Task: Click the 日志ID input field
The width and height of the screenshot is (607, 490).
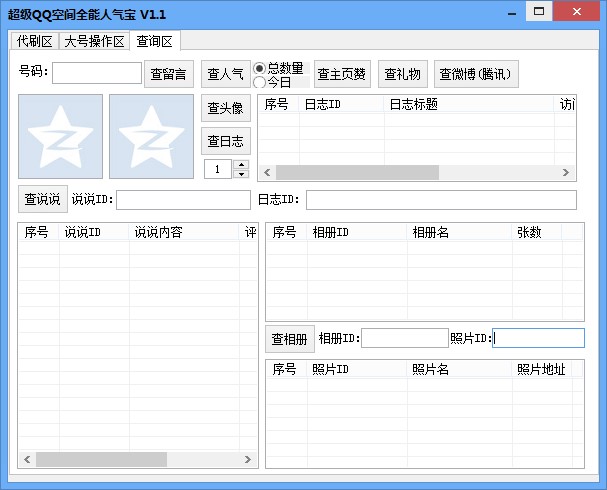Action: [x=441, y=200]
